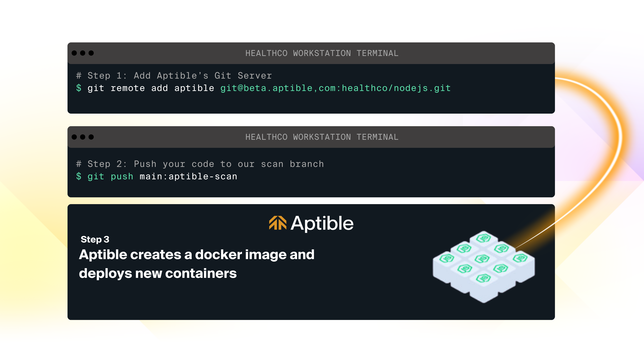The height and width of the screenshot is (362, 644).
Task: Click the Step 1 comment line
Action: pyautogui.click(x=174, y=75)
